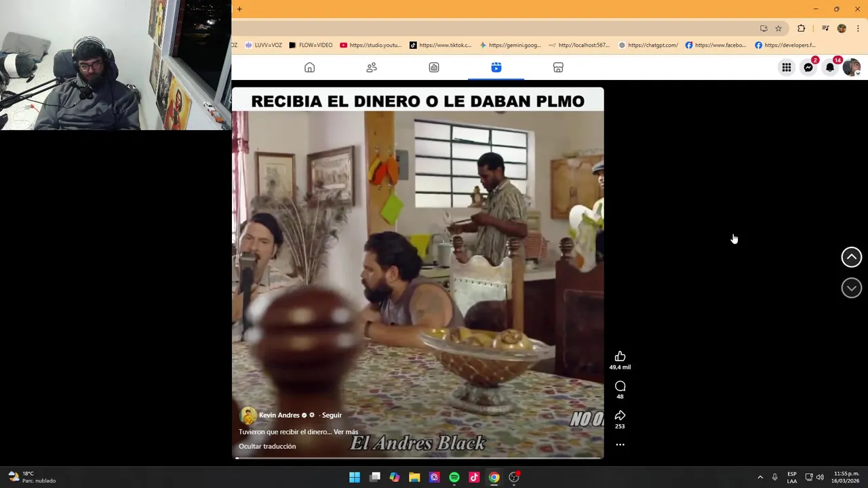
Task: Open LUVV=VOZ bookmark
Action: coord(264,45)
